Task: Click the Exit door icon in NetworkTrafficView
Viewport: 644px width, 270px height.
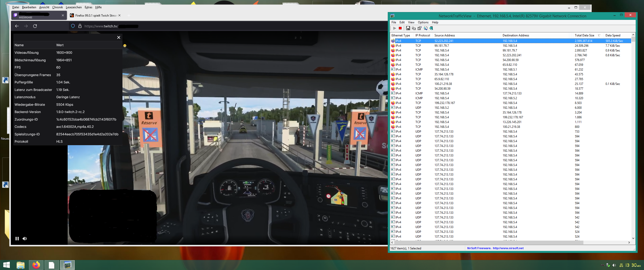Action: click(431, 28)
